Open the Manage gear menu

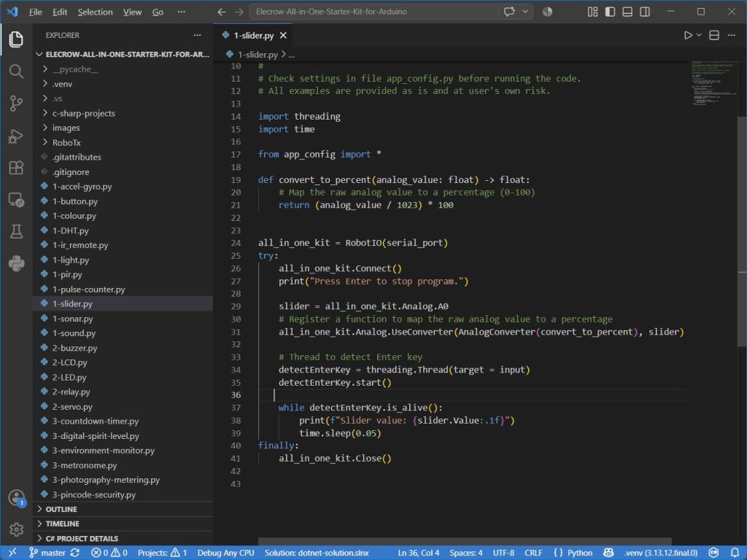point(16,529)
